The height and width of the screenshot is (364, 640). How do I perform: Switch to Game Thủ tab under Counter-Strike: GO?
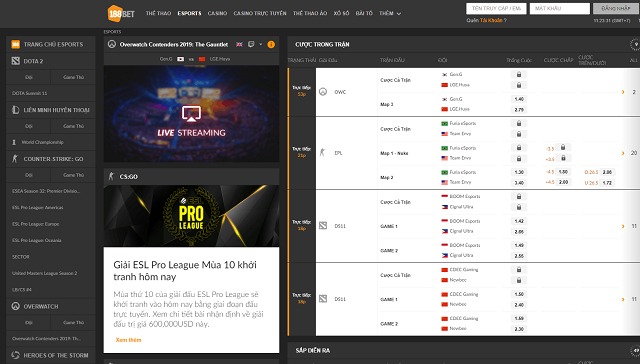pos(73,175)
